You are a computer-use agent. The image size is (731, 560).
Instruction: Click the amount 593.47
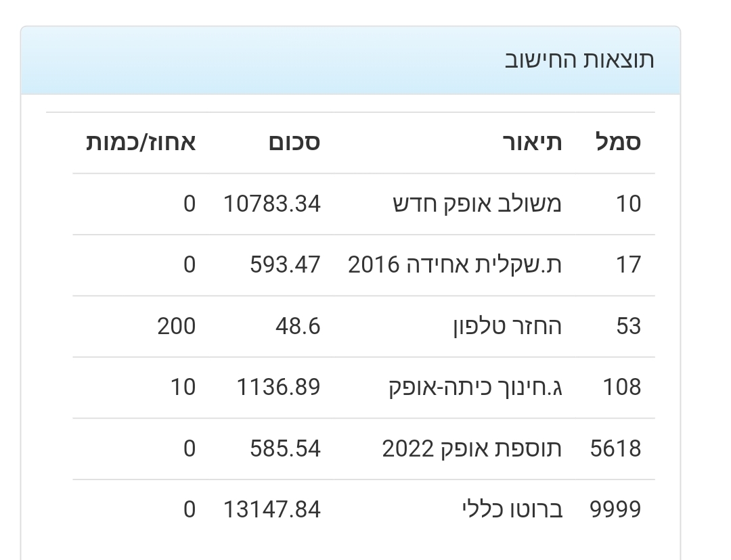[x=285, y=264]
